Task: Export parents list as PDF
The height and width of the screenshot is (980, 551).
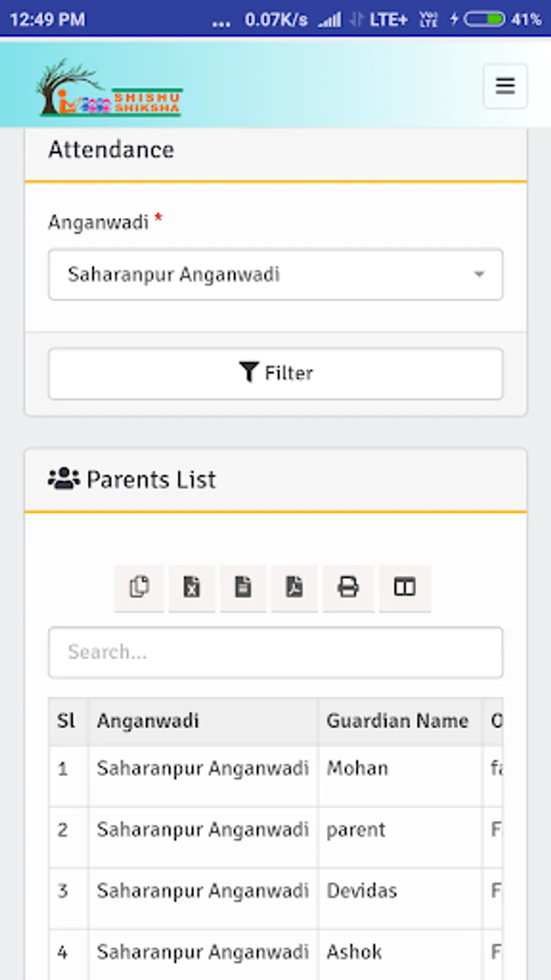Action: coord(294,587)
